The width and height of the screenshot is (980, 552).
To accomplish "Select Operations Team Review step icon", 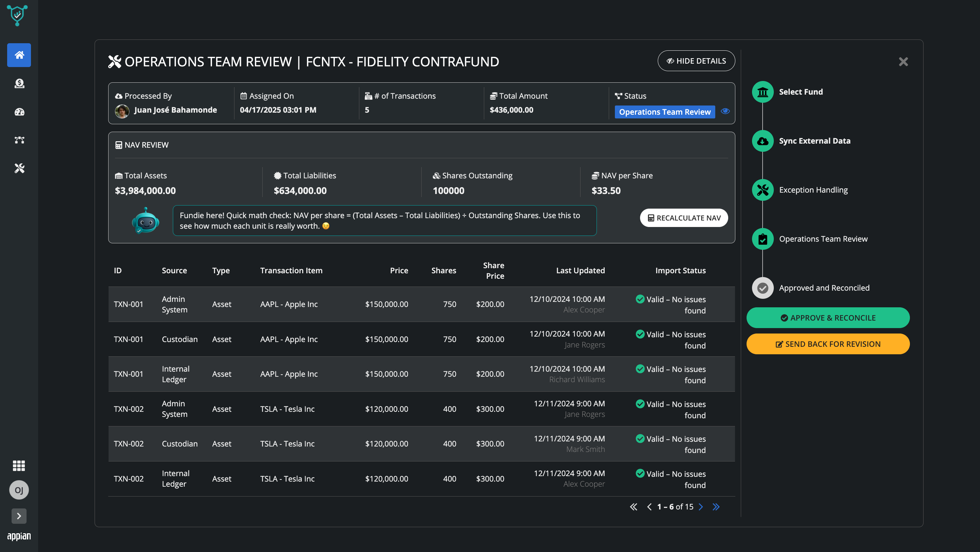I will pyautogui.click(x=762, y=239).
